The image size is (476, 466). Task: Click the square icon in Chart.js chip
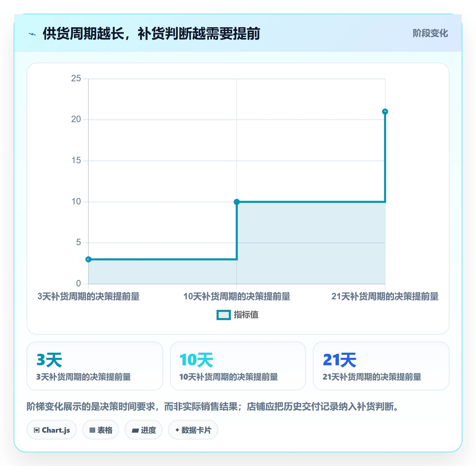37,430
